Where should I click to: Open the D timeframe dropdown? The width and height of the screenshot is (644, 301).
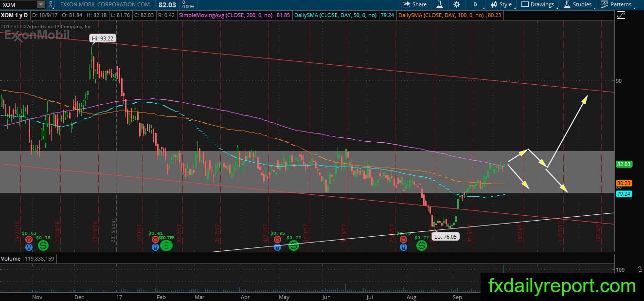475,4
